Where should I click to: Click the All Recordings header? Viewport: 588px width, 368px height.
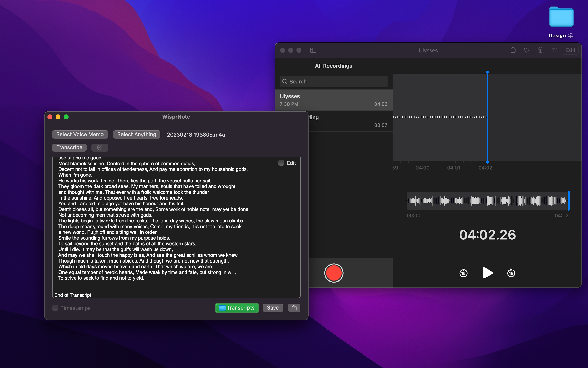pos(333,66)
